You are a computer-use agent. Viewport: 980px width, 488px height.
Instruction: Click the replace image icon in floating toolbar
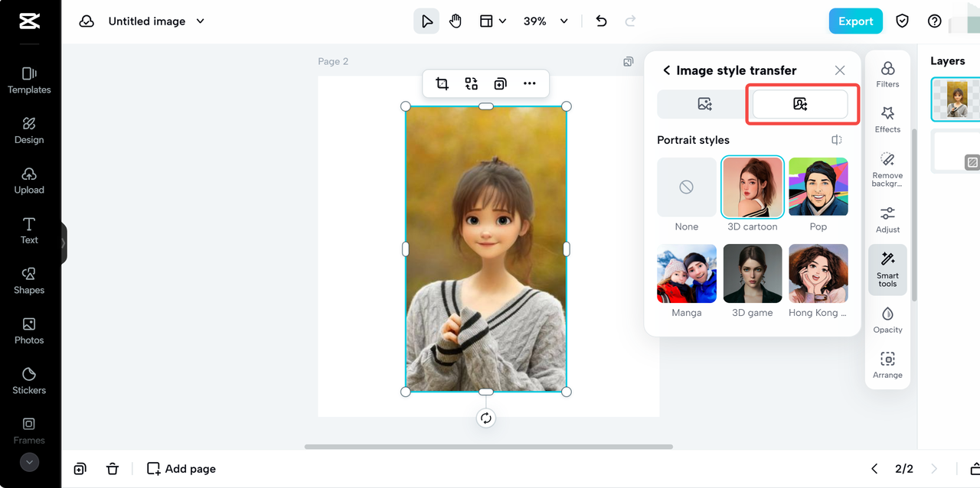tap(471, 84)
